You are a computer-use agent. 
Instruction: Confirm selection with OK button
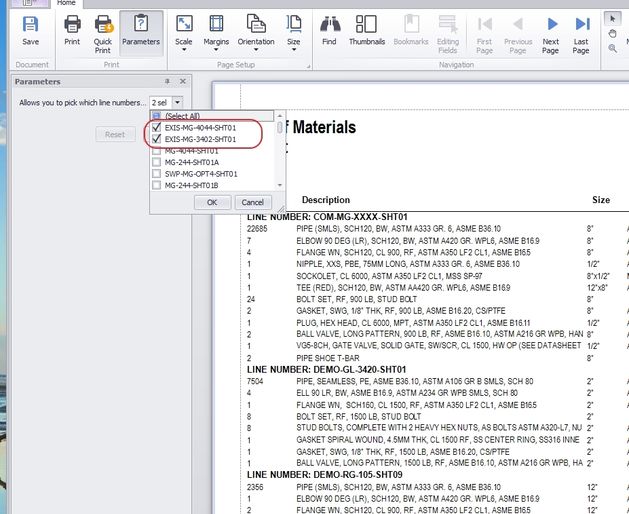pyautogui.click(x=212, y=202)
